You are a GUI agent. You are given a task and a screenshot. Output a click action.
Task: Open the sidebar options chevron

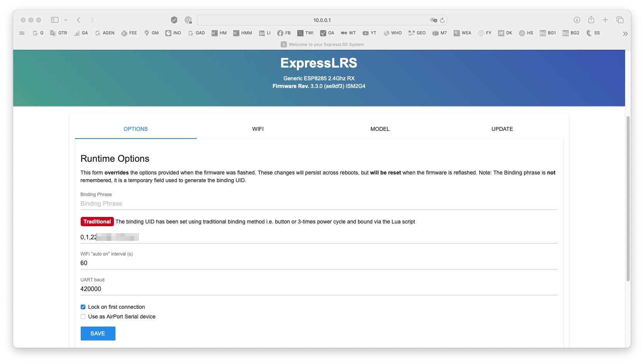click(x=66, y=20)
